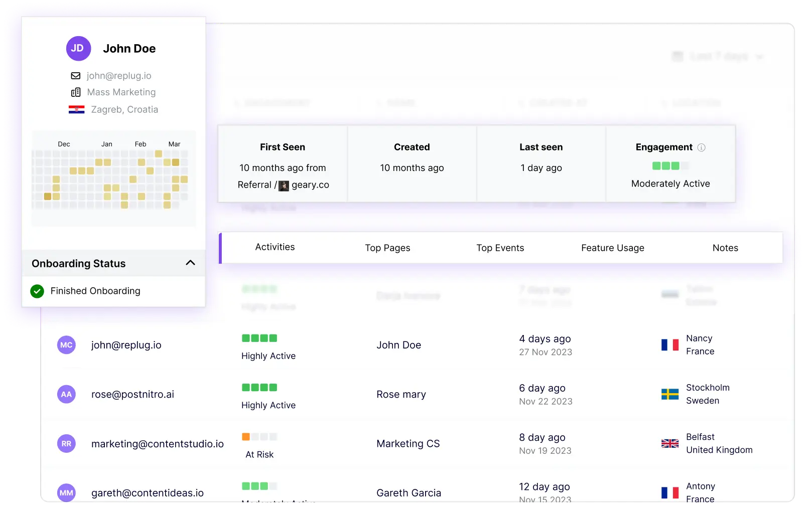Image resolution: width=812 pixels, height=513 pixels.
Task: Click the rose@postnitro.ai email link
Action: 132,394
